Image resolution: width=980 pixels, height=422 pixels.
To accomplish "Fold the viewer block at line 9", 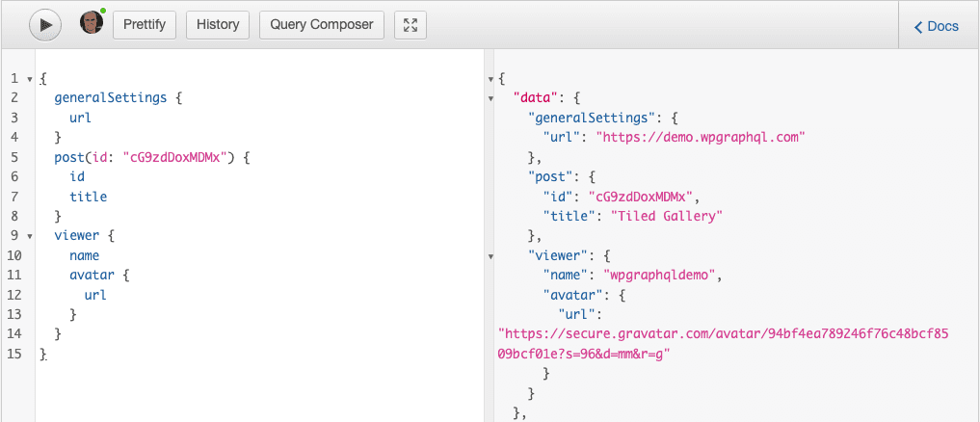I will (x=30, y=236).
